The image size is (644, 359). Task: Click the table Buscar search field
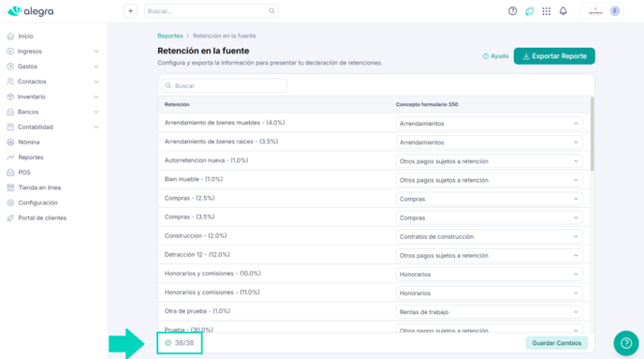(x=225, y=85)
